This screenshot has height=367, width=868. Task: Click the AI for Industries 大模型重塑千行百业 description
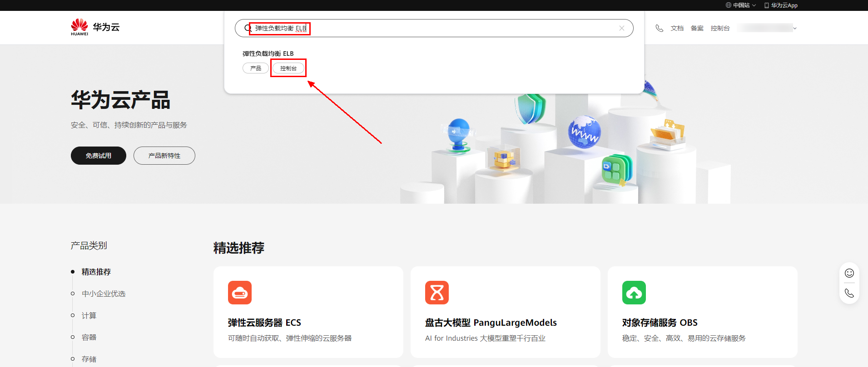(x=485, y=338)
